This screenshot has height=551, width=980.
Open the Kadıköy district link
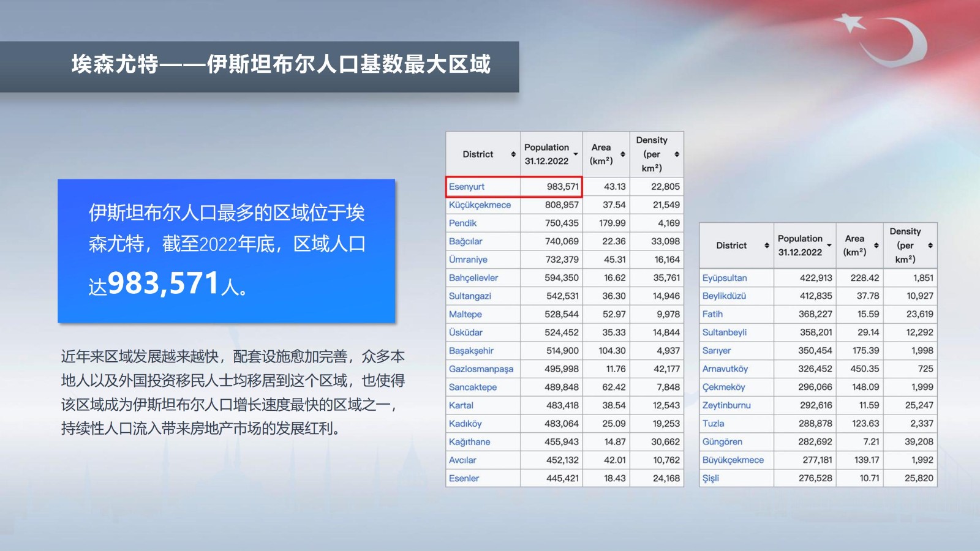pyautogui.click(x=466, y=424)
